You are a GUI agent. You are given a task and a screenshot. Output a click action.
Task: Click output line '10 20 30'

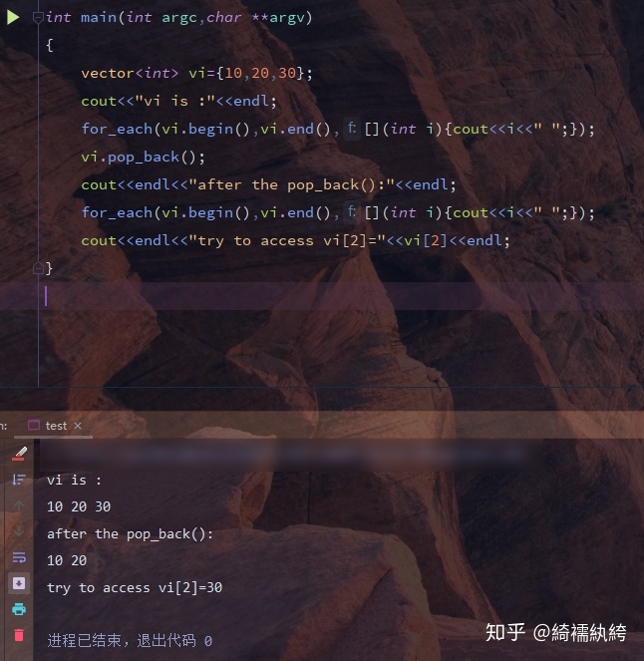point(79,506)
